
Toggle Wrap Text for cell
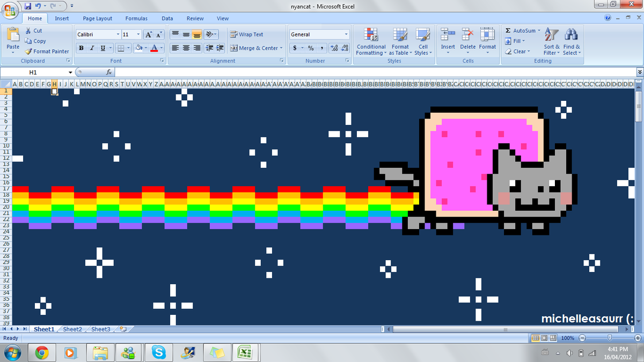(247, 34)
